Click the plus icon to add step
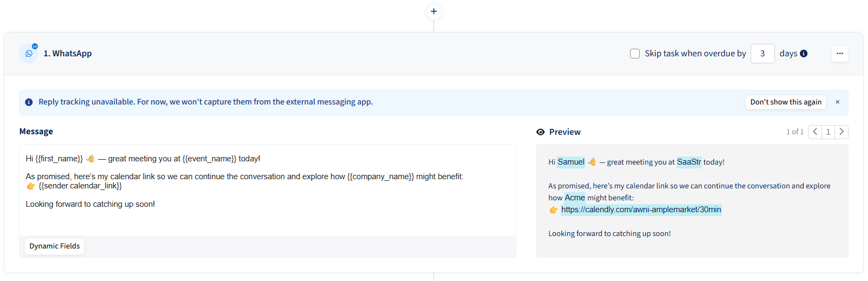868x281 pixels. 434,11
